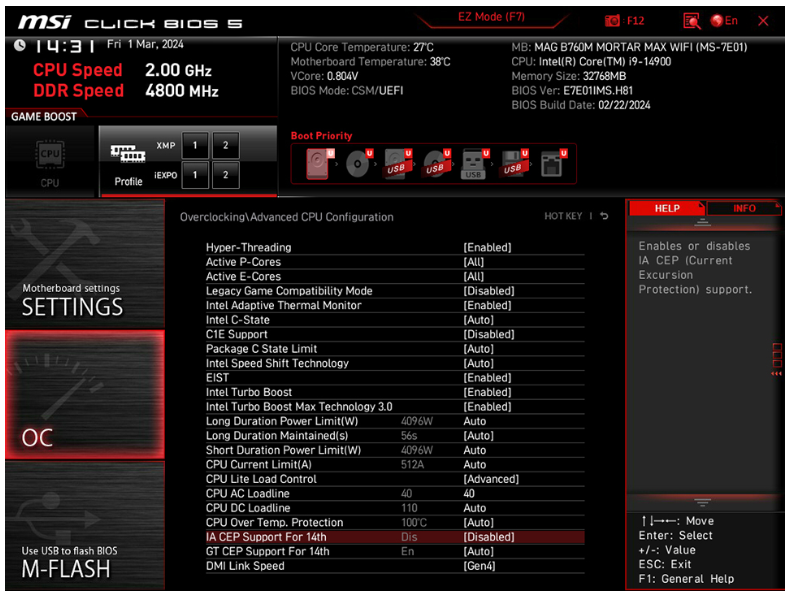The height and width of the screenshot is (594, 789).
Task: Click the back arrow next to HOT KEY
Action: [x=604, y=216]
